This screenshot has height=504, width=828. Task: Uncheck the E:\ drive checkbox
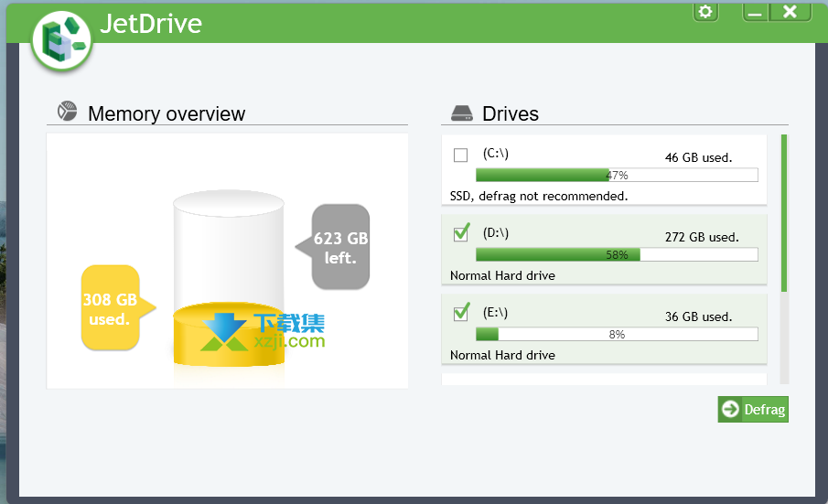point(461,314)
